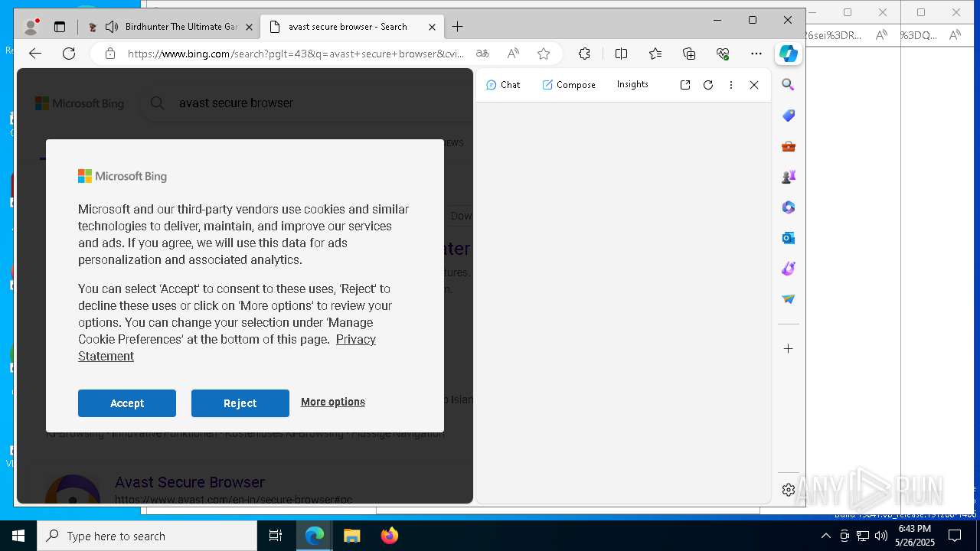Open the Favorites list icon
This screenshot has width=980, height=551.
655,54
